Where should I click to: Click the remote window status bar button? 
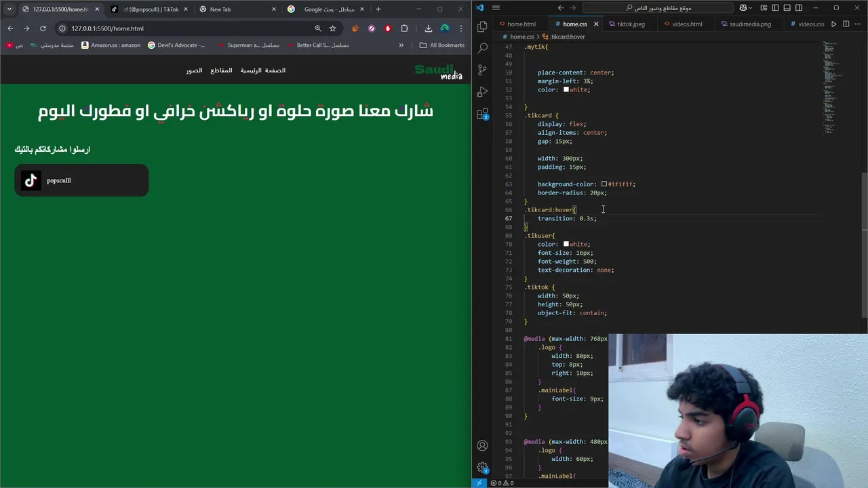click(479, 483)
